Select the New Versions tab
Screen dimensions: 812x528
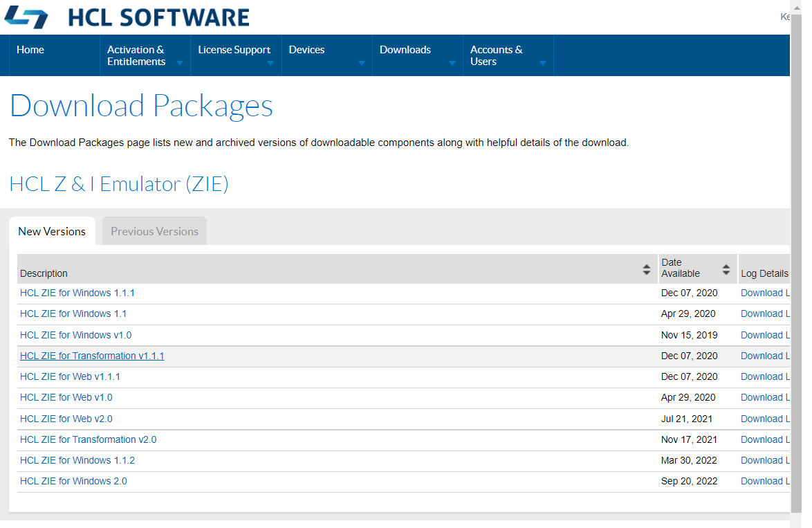(x=52, y=230)
